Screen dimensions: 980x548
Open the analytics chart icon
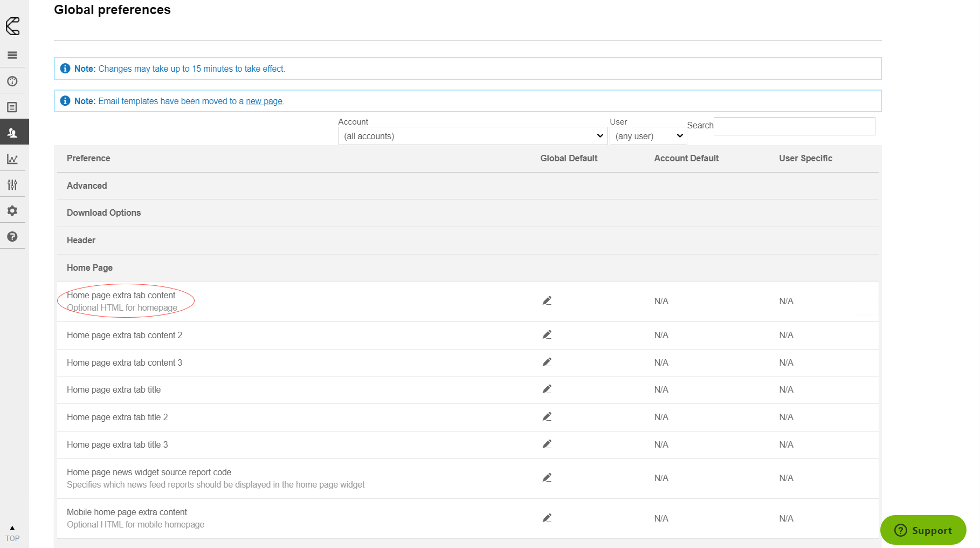click(x=12, y=159)
